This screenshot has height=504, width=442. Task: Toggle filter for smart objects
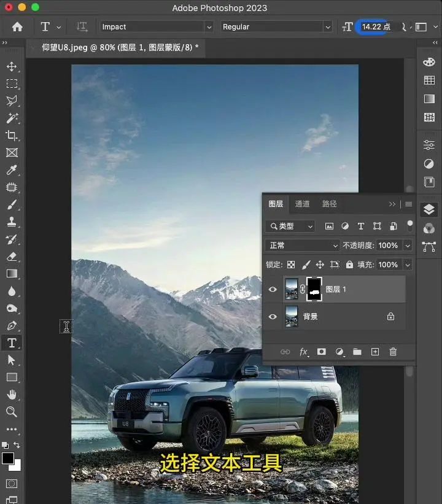(393, 227)
